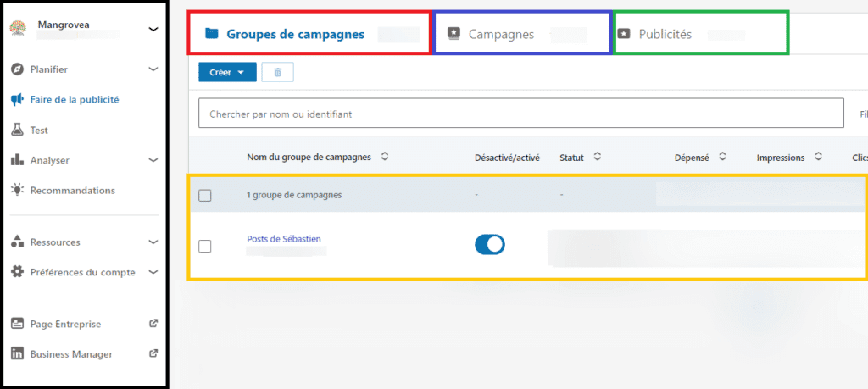The width and height of the screenshot is (868, 389).
Task: Click the Page Entreprise card icon
Action: click(18, 324)
